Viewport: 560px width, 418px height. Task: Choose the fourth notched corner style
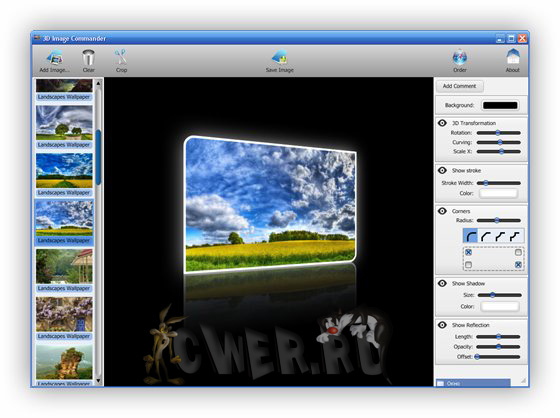(515, 236)
